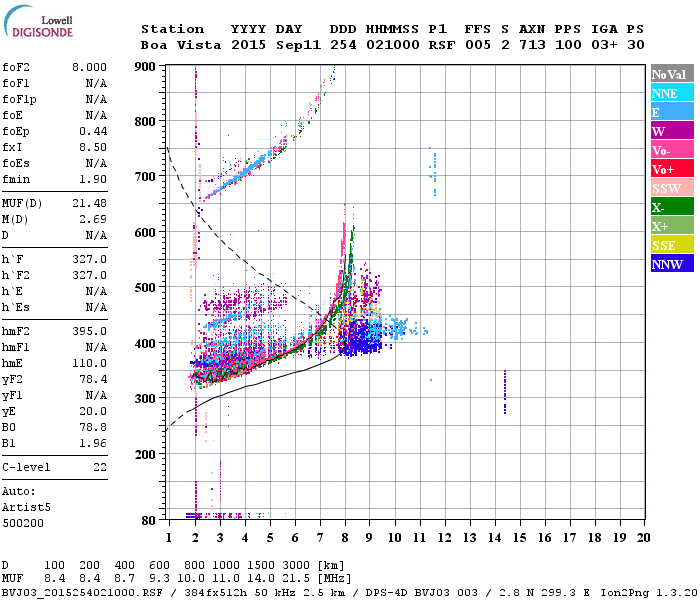The width and height of the screenshot is (700, 600).
Task: Select the NoVal gray legend swatch
Action: (x=672, y=74)
